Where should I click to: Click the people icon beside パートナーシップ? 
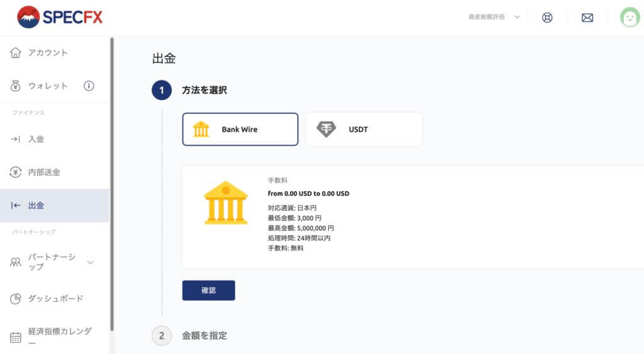[x=16, y=262]
